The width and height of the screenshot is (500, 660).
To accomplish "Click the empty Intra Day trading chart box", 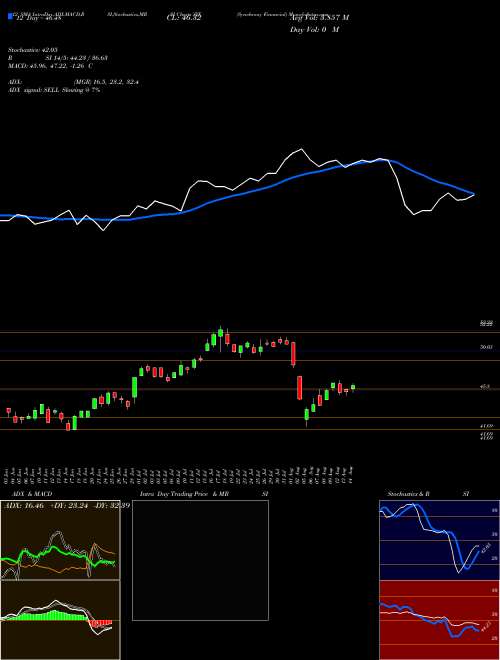I will (200, 560).
